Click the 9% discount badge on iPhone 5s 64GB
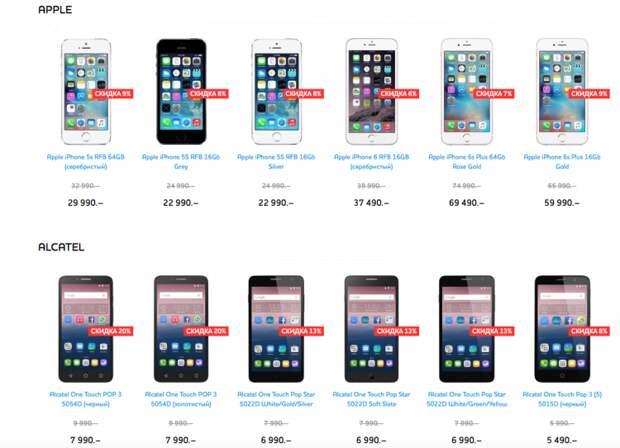Viewport: 620px width, 448px height. click(113, 94)
